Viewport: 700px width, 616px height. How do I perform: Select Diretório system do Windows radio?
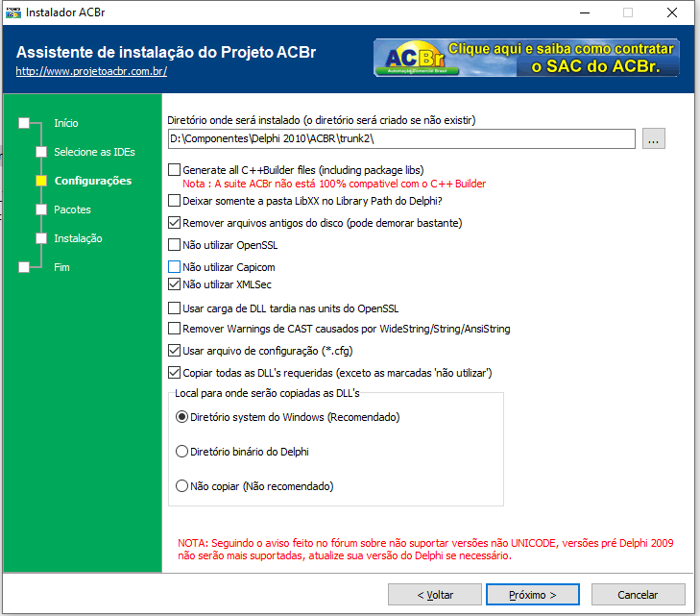[181, 417]
